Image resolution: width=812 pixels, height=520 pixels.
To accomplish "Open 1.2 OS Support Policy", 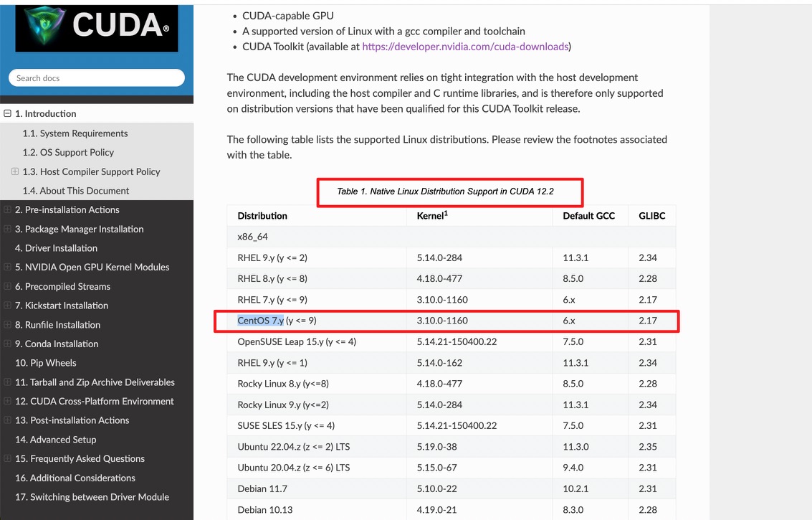I will pos(68,153).
